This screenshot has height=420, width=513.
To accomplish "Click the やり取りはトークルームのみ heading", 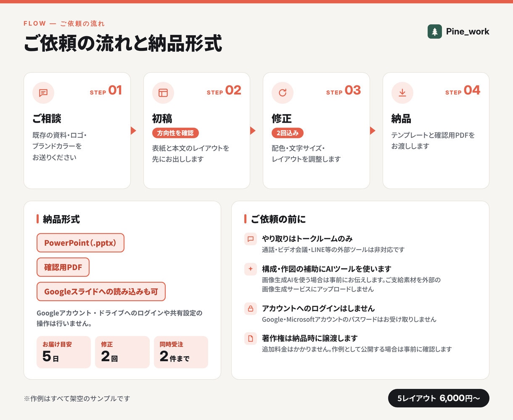I will tap(307, 239).
